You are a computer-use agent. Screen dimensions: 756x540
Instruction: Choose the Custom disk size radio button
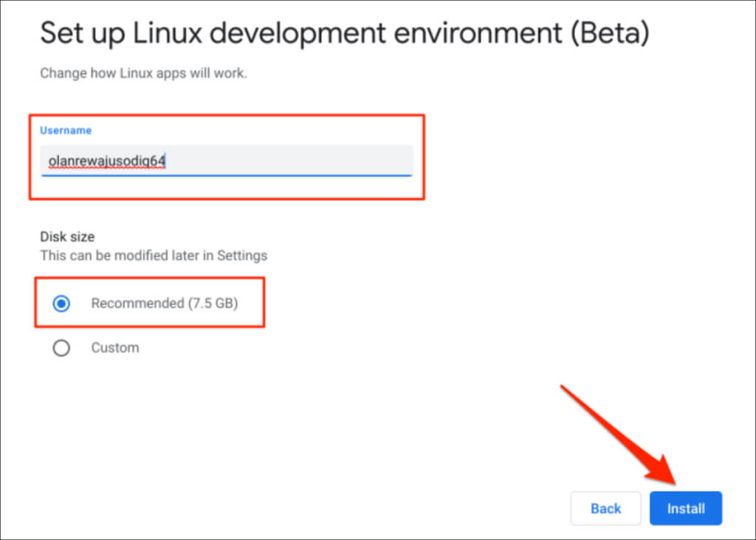pyautogui.click(x=62, y=347)
